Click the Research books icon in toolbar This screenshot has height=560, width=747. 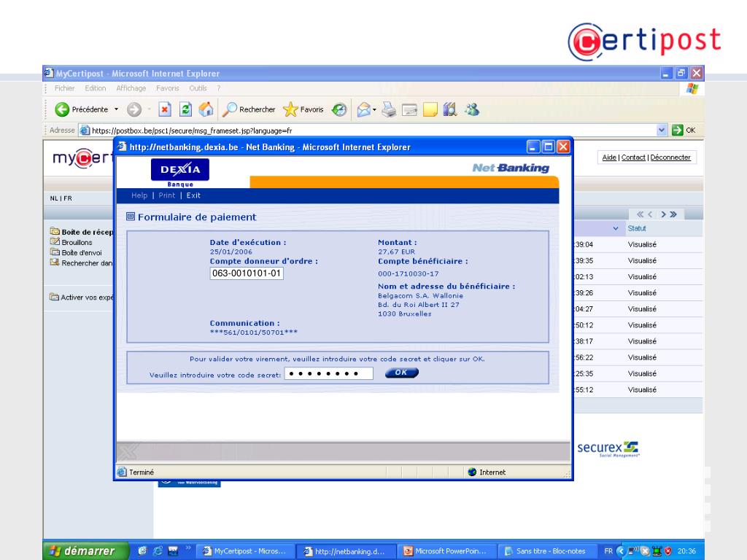pos(449,109)
